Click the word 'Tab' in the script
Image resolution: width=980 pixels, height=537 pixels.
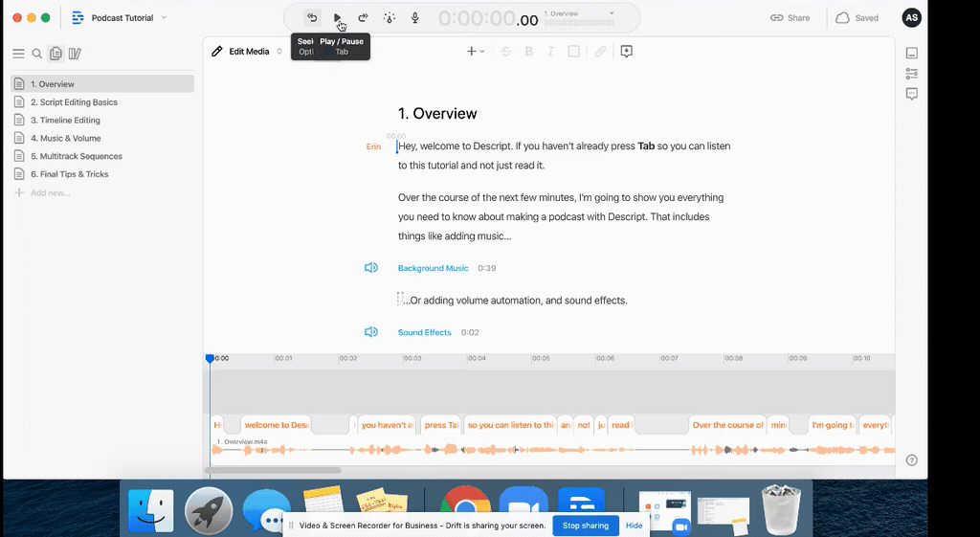tap(646, 146)
